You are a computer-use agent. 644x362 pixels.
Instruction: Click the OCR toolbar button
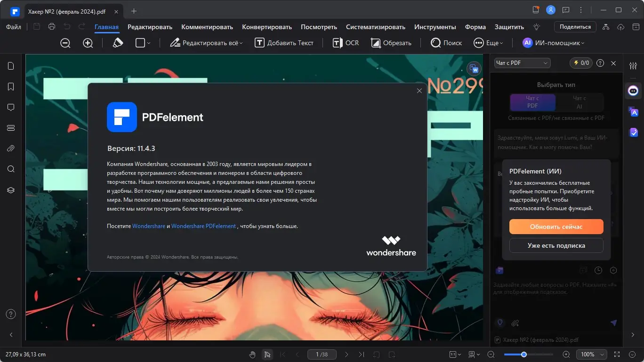coord(346,43)
